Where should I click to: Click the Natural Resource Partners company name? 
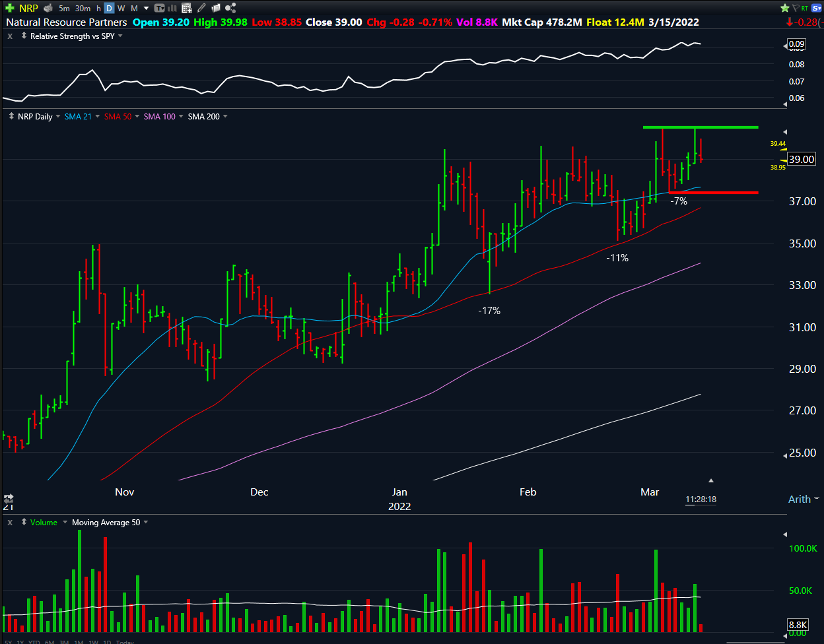pos(67,22)
